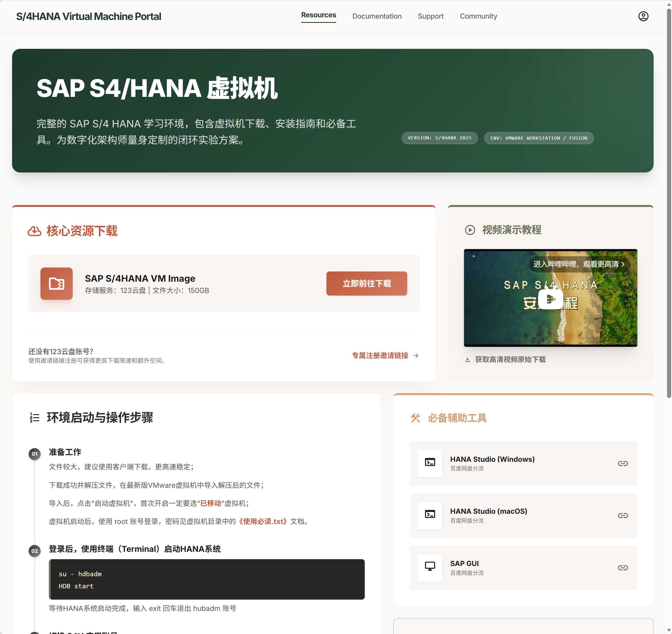Click the VERSION: S/4HANA 2025 badge

[x=439, y=138]
